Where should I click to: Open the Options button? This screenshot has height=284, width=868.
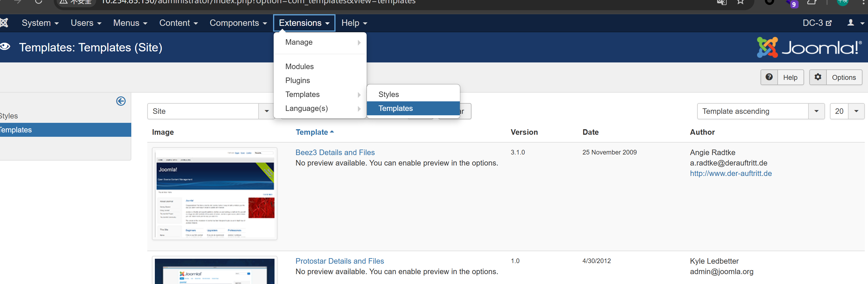(844, 78)
